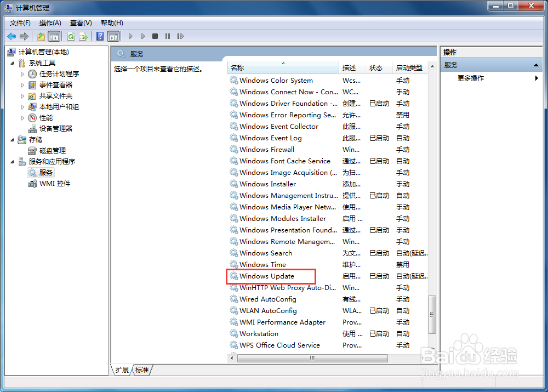Open the 文件(F) menu
This screenshot has height=392, width=548.
pyautogui.click(x=20, y=23)
